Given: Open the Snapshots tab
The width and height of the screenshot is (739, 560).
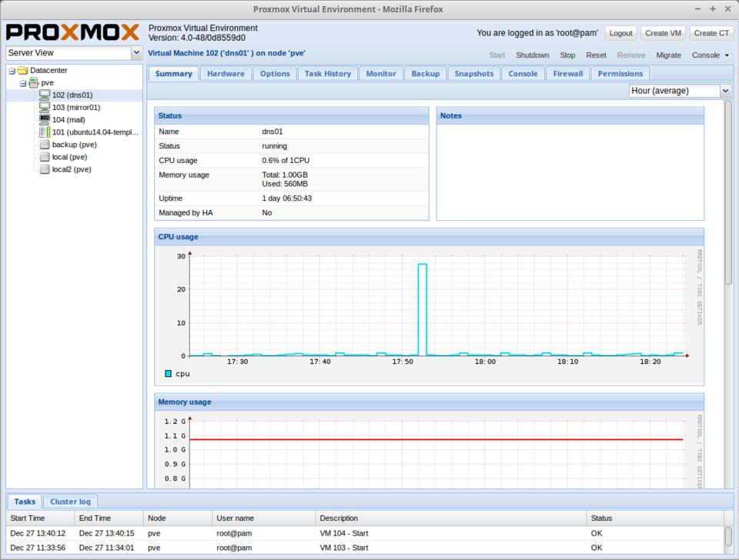Looking at the screenshot, I should click(473, 74).
